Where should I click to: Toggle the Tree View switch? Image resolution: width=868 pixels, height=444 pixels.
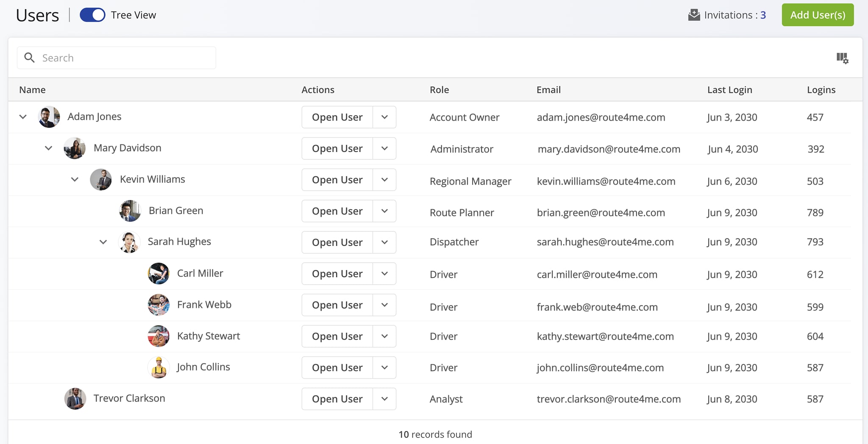[92, 15]
